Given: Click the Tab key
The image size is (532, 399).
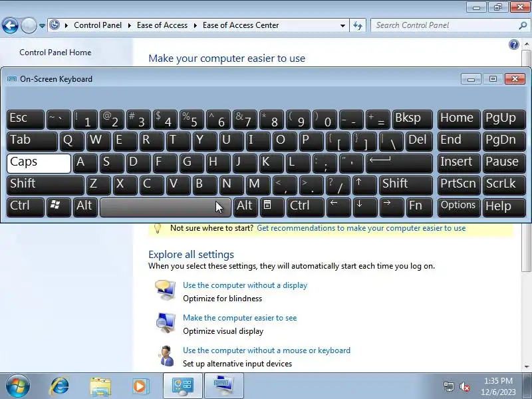Looking at the screenshot, I should click(x=32, y=142).
